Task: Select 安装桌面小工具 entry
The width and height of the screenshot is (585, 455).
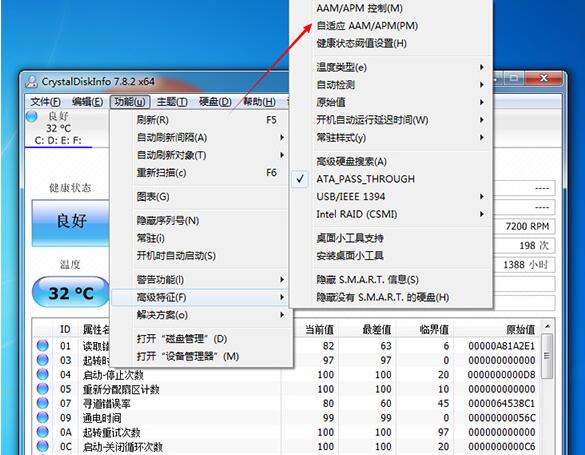Action: click(391, 255)
